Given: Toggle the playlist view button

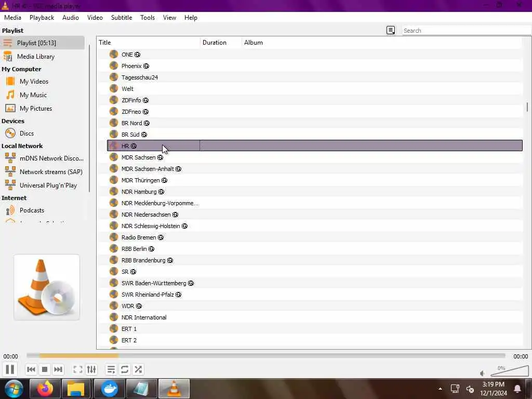Looking at the screenshot, I should pos(111,369).
